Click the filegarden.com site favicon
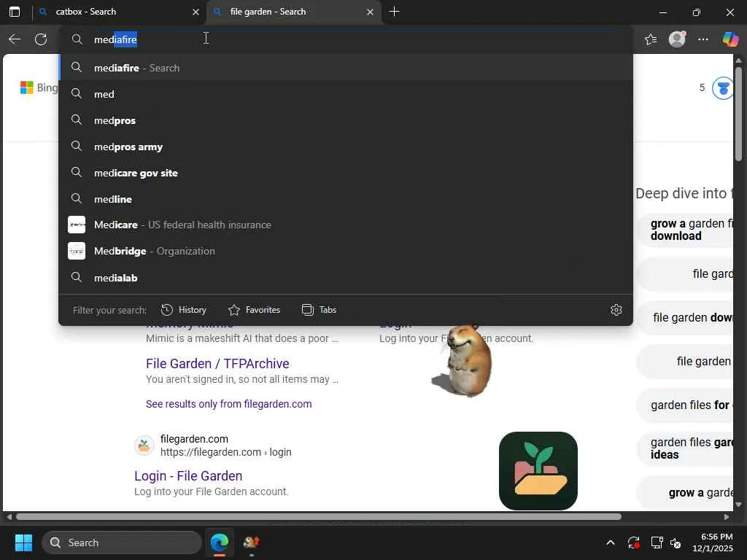The height and width of the screenshot is (560, 747). (x=144, y=446)
